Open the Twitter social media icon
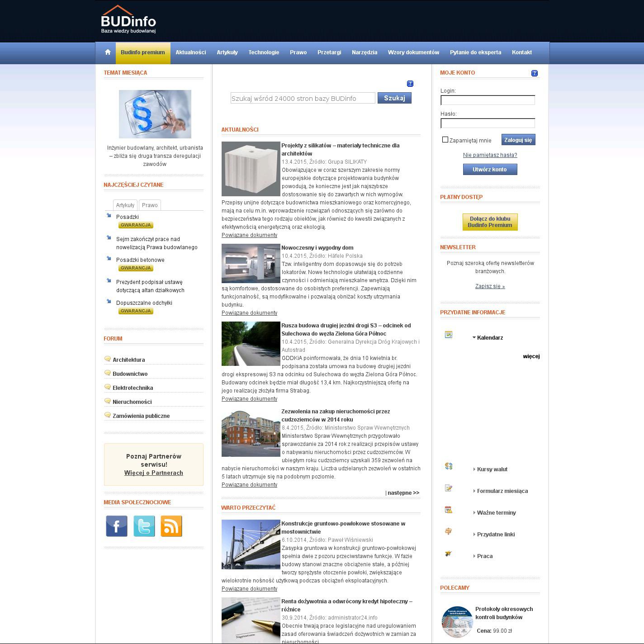 click(144, 526)
